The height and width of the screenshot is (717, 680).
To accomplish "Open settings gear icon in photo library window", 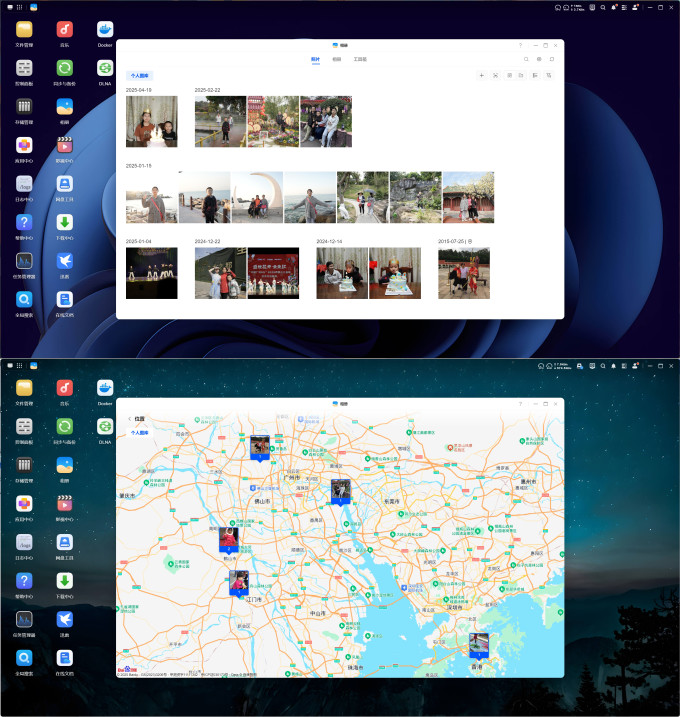I will [539, 59].
